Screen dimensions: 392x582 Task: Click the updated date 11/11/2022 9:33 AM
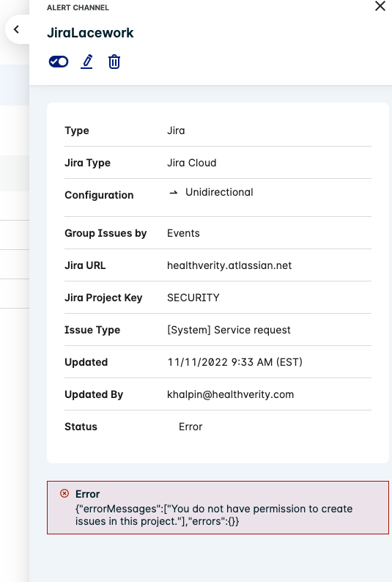pos(234,362)
